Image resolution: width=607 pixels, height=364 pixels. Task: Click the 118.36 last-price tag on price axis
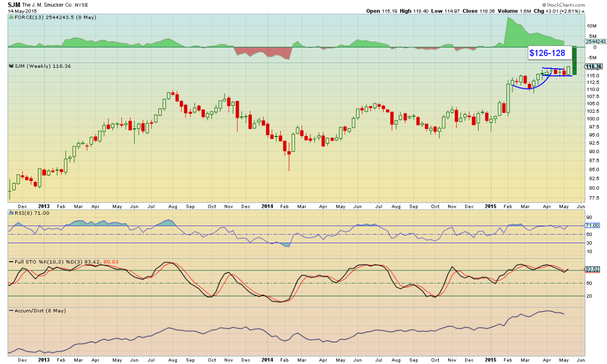[x=593, y=66]
